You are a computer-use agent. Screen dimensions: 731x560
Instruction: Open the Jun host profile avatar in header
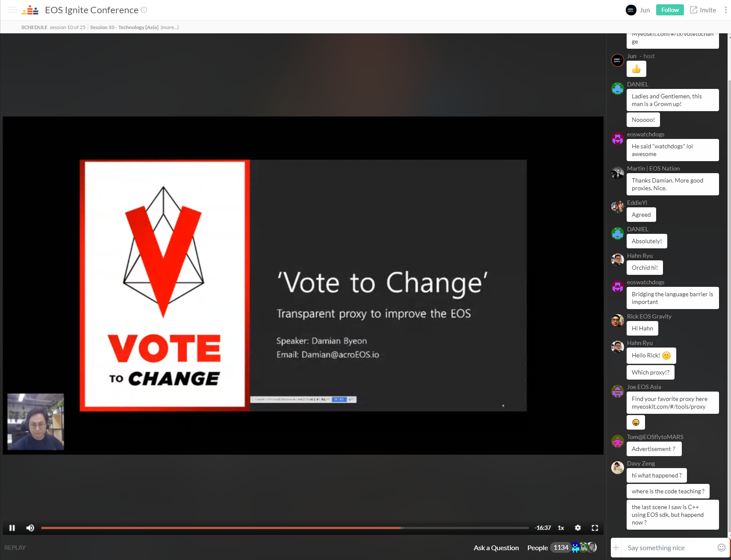(631, 10)
